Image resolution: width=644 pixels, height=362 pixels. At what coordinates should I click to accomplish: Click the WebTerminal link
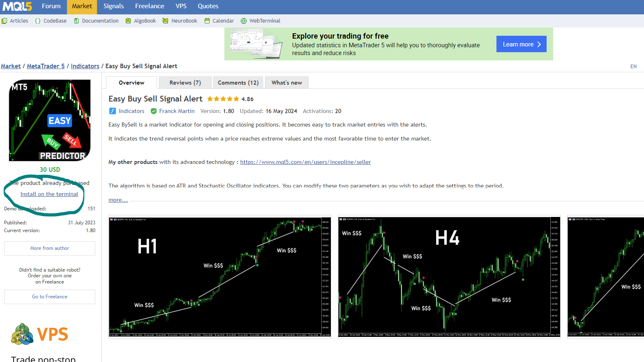(x=265, y=21)
